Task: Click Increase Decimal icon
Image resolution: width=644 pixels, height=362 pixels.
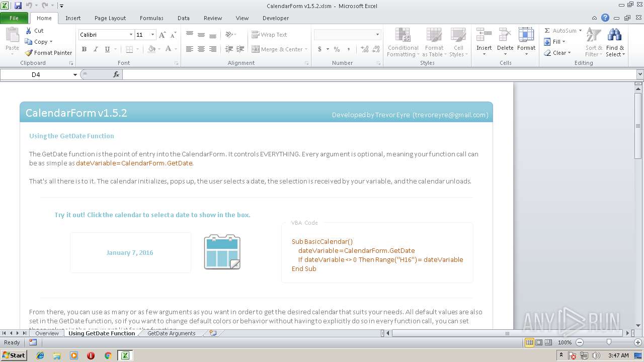Action: pyautogui.click(x=365, y=49)
